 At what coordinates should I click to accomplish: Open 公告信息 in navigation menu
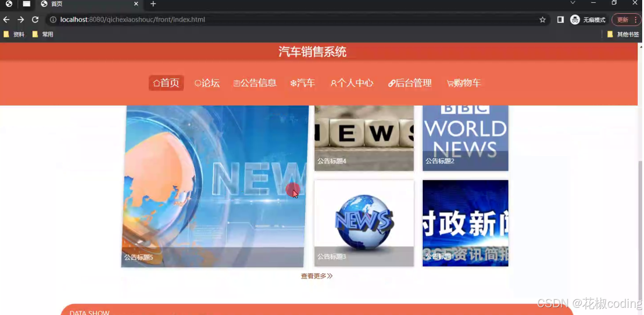point(255,83)
